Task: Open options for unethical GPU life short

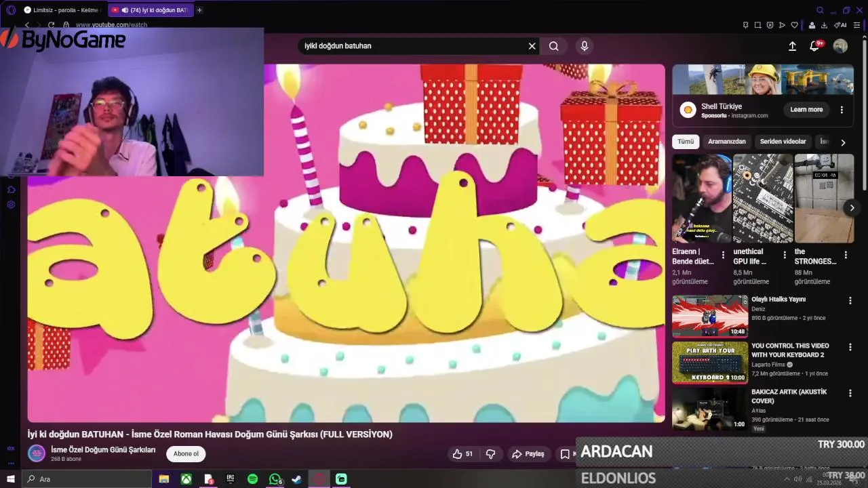Action: 785,256
